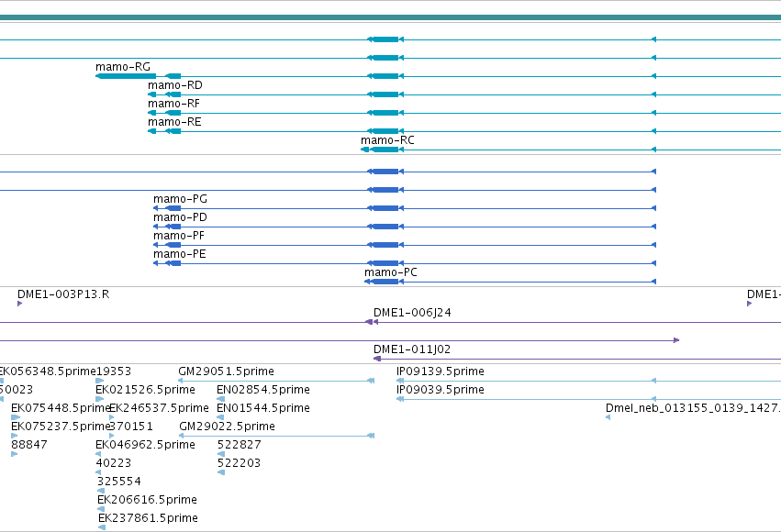
Task: Click the Dmel_neb_013155 feature label
Action: (693, 408)
